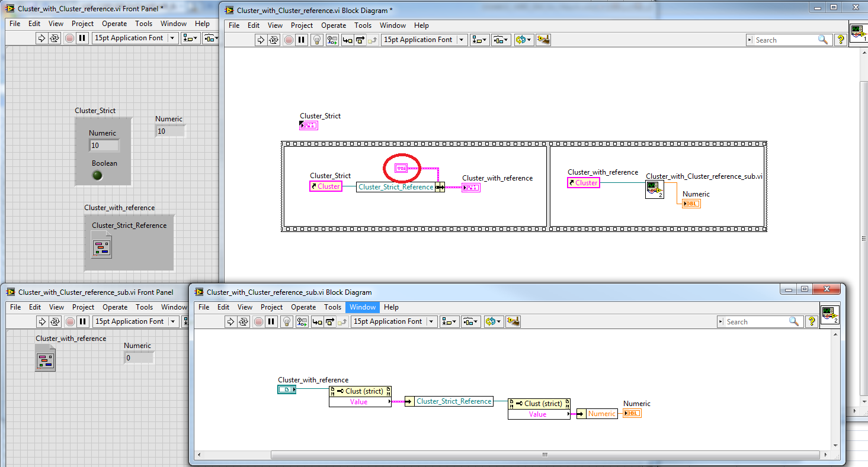Start Run Continuously in main Block Diagram window
Viewport: 868px width, 467px height.
point(274,40)
